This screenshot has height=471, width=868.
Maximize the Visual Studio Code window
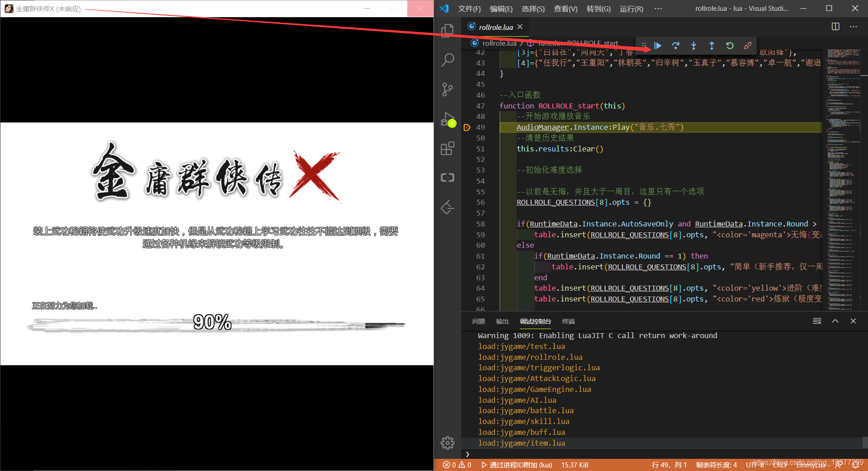tap(829, 9)
